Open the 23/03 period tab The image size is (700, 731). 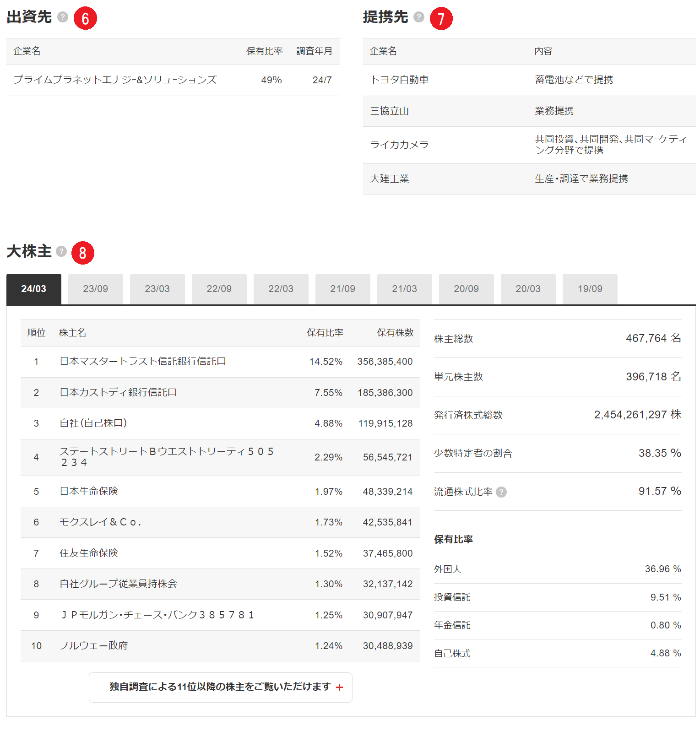(157, 289)
